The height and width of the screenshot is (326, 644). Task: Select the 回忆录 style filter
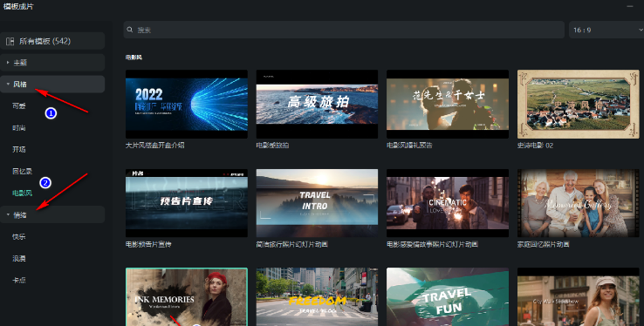tap(22, 171)
